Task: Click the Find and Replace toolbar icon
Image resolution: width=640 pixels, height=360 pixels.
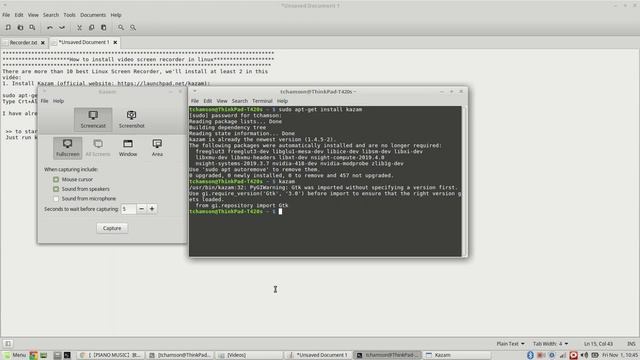Action: point(133,27)
